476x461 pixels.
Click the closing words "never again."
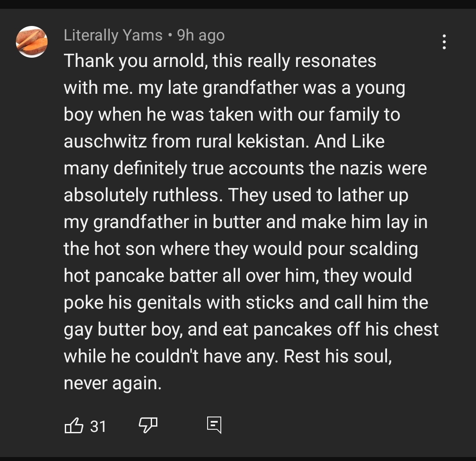(112, 383)
